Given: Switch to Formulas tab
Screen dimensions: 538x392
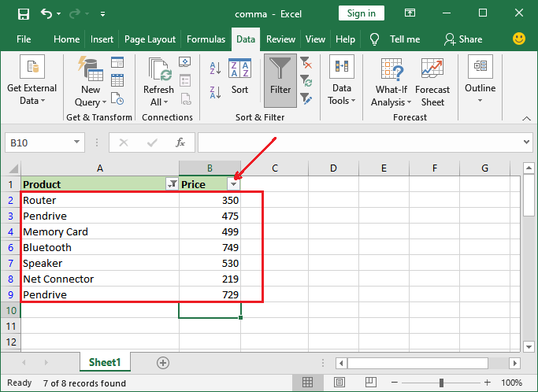Looking at the screenshot, I should [x=206, y=39].
